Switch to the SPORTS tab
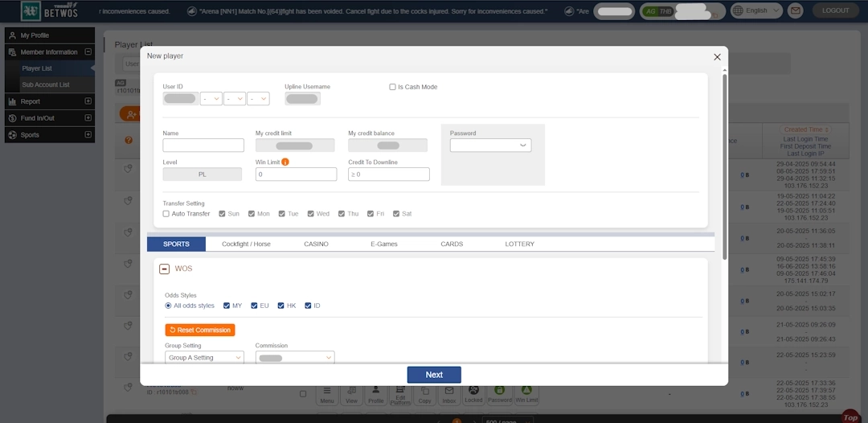The height and width of the screenshot is (423, 868). (176, 244)
